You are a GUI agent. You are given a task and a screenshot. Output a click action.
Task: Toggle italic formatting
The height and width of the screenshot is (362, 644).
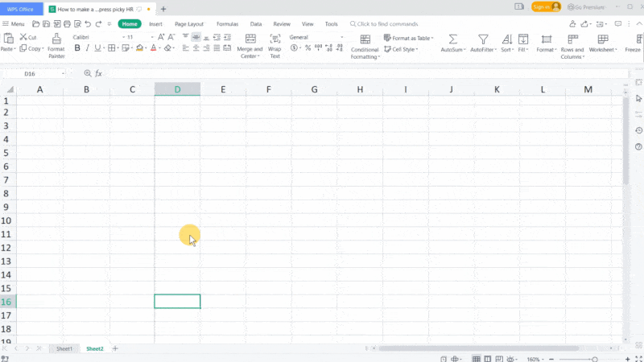[89, 48]
